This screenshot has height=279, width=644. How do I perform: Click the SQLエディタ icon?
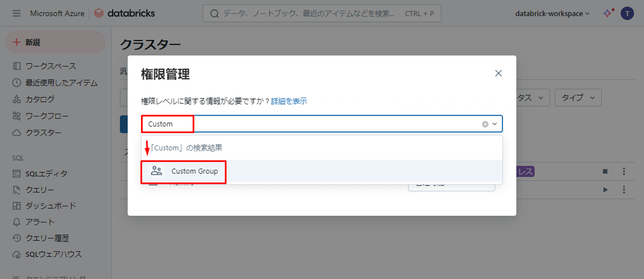tap(17, 174)
